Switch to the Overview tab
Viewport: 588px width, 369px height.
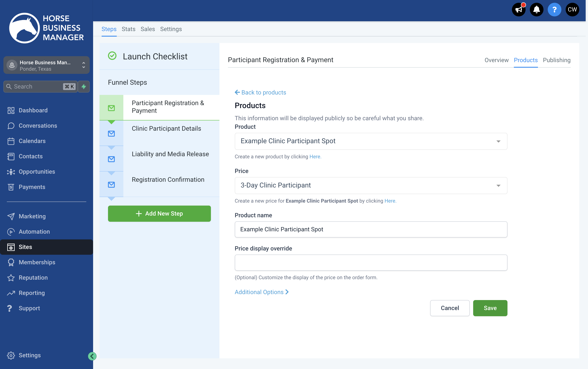[496, 60]
